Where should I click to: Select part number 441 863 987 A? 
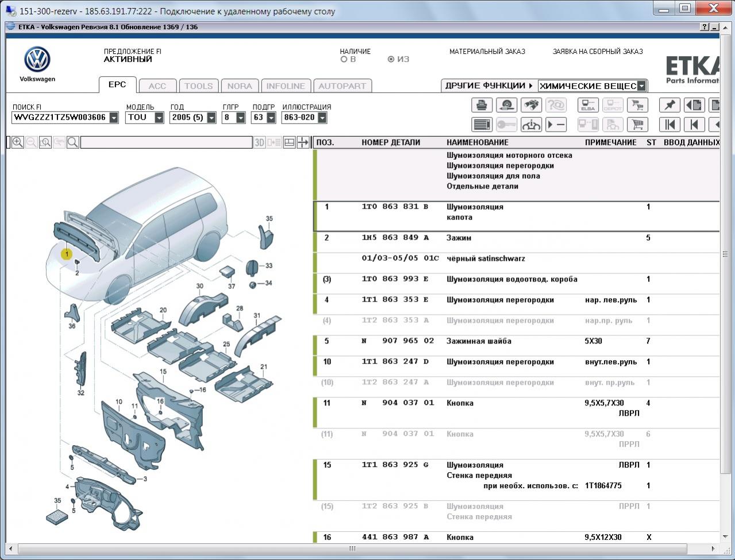tap(395, 538)
